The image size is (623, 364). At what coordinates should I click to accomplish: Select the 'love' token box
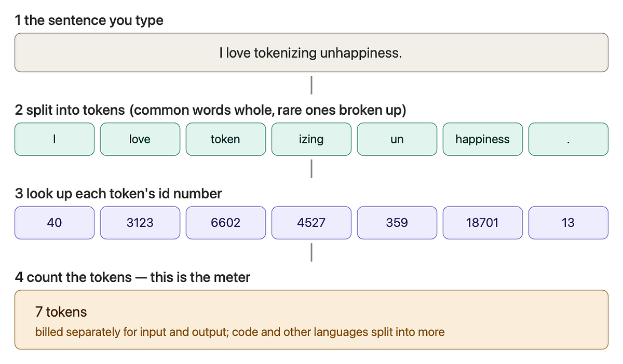(x=140, y=139)
